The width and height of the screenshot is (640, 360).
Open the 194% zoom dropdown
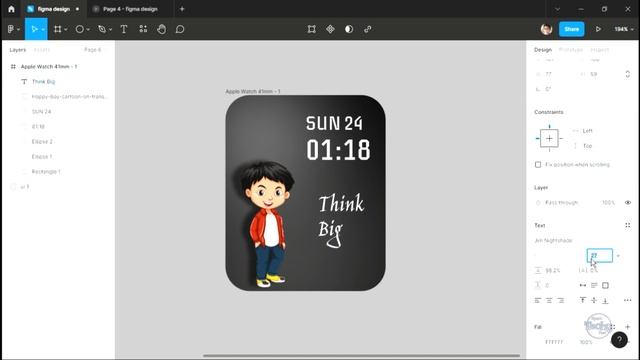[624, 29]
